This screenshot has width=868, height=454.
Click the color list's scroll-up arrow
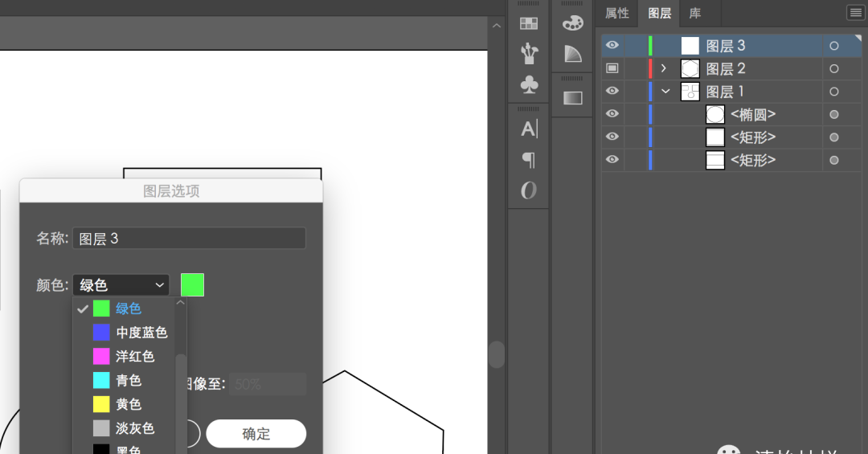(181, 303)
